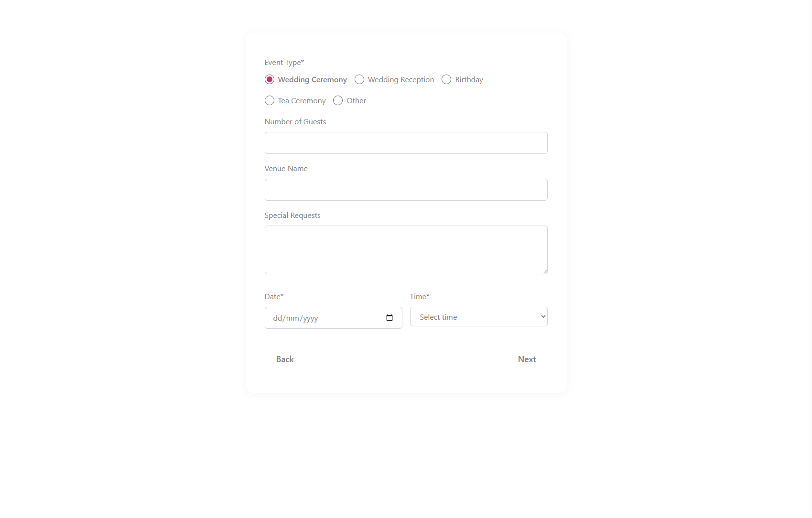Viewport: 812px width, 518px height.
Task: Open the Select time dropdown
Action: click(x=478, y=317)
